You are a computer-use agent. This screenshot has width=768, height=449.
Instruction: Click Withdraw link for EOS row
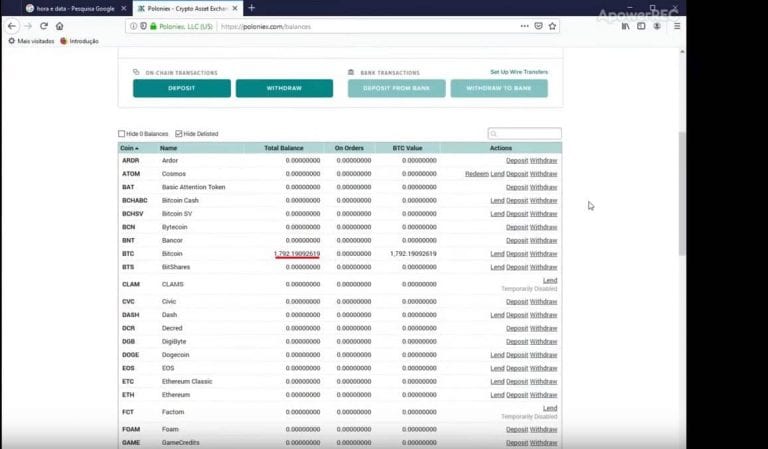tap(544, 368)
